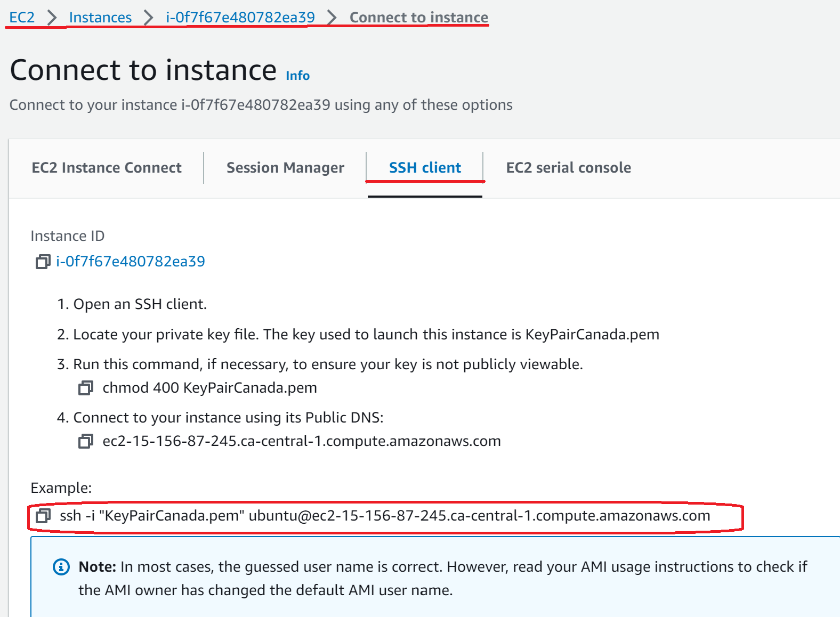Open the EC2 serial console tab
Screen dimensions: 840x617
click(568, 168)
